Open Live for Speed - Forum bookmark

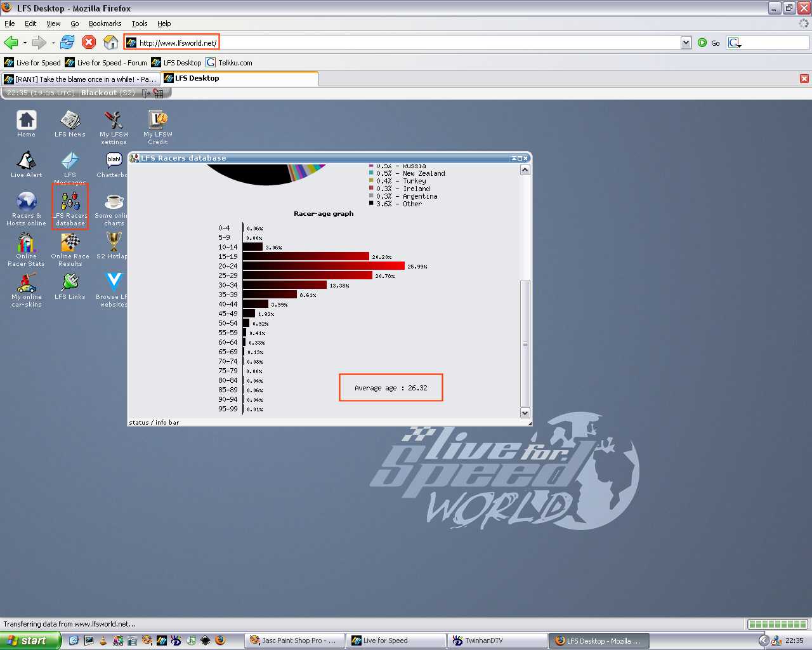106,63
